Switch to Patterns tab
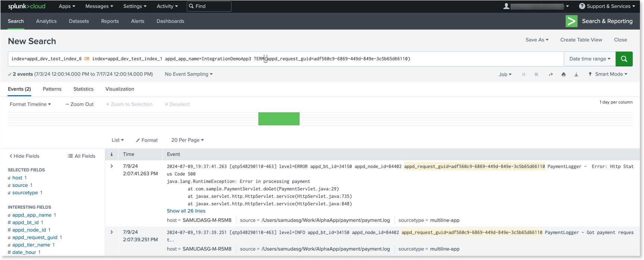 pyautogui.click(x=52, y=89)
